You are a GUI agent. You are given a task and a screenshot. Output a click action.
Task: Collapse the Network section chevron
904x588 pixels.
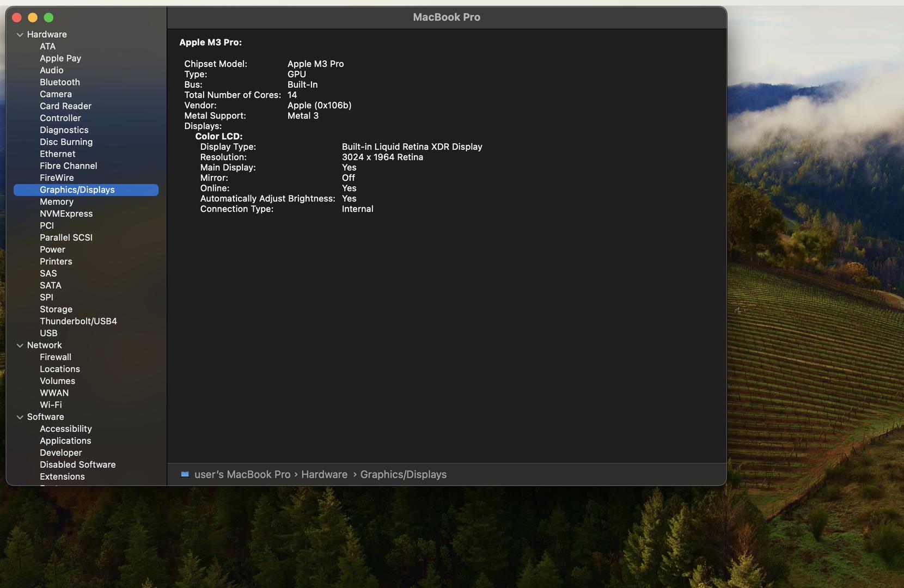[x=20, y=346]
